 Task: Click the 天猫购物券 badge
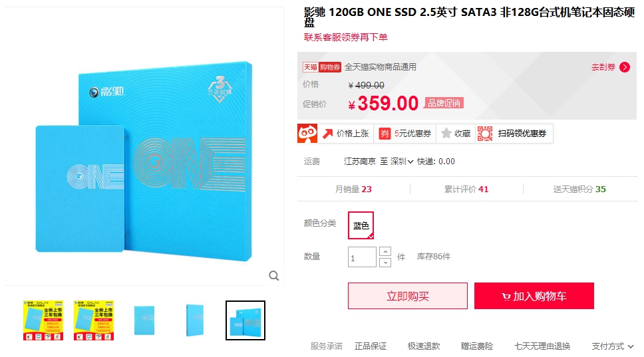pos(322,67)
